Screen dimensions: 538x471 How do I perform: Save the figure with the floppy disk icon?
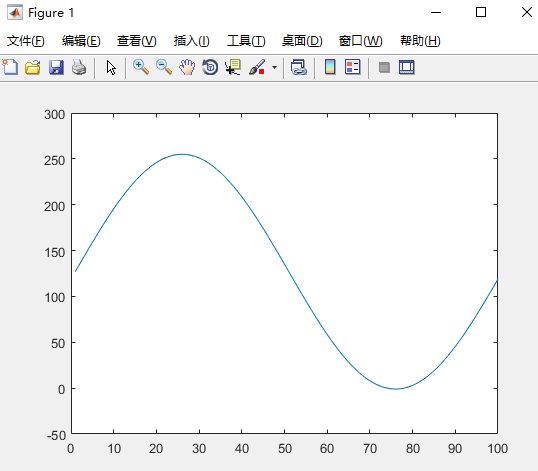56,67
